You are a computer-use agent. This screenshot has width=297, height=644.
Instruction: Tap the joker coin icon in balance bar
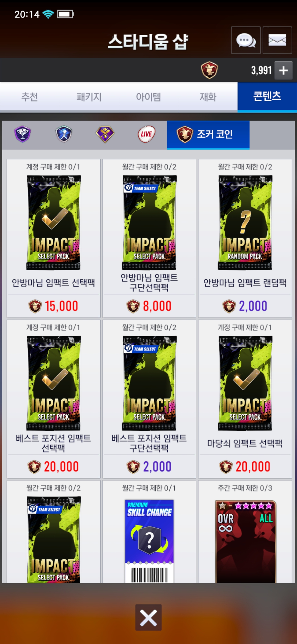coord(209,70)
